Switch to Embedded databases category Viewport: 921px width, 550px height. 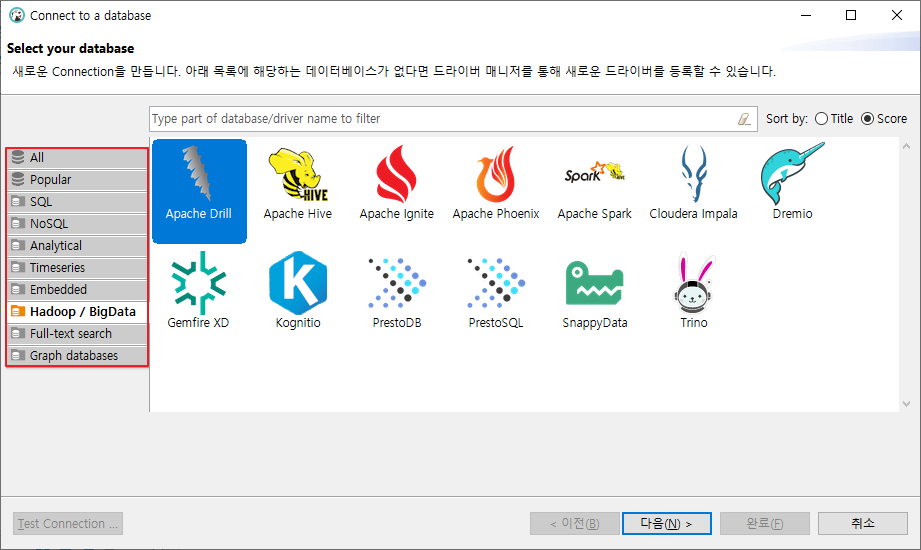pyautogui.click(x=77, y=290)
